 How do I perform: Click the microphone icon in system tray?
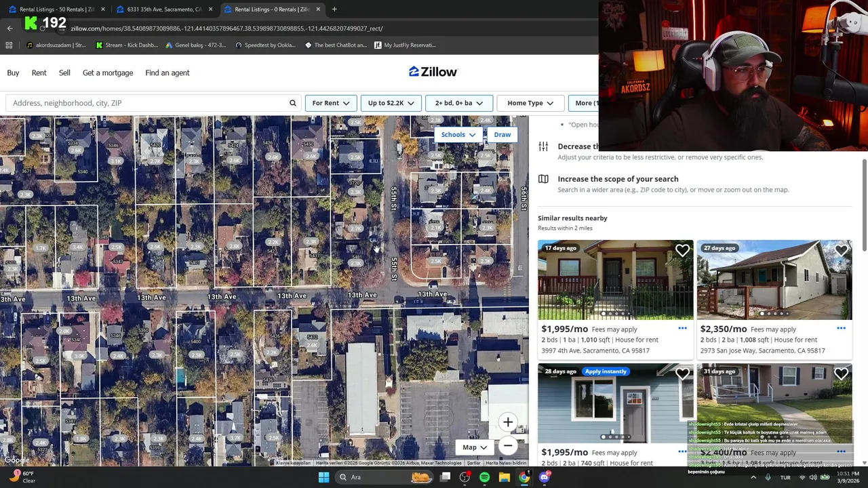768,477
